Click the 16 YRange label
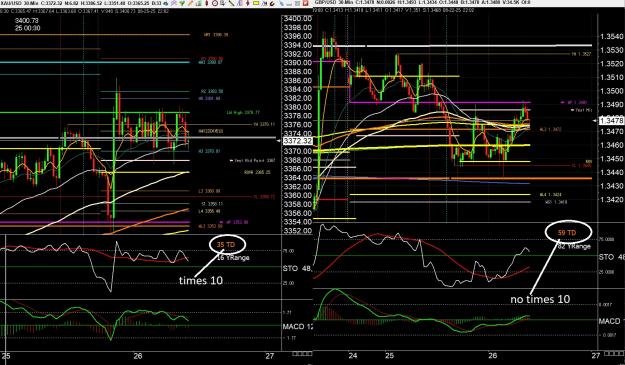 click(233, 258)
